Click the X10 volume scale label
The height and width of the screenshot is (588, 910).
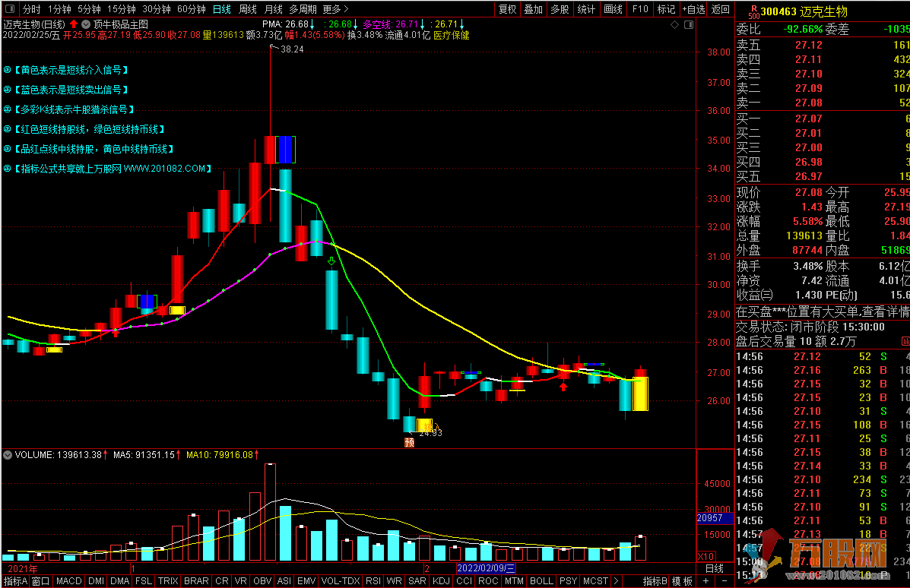click(705, 556)
